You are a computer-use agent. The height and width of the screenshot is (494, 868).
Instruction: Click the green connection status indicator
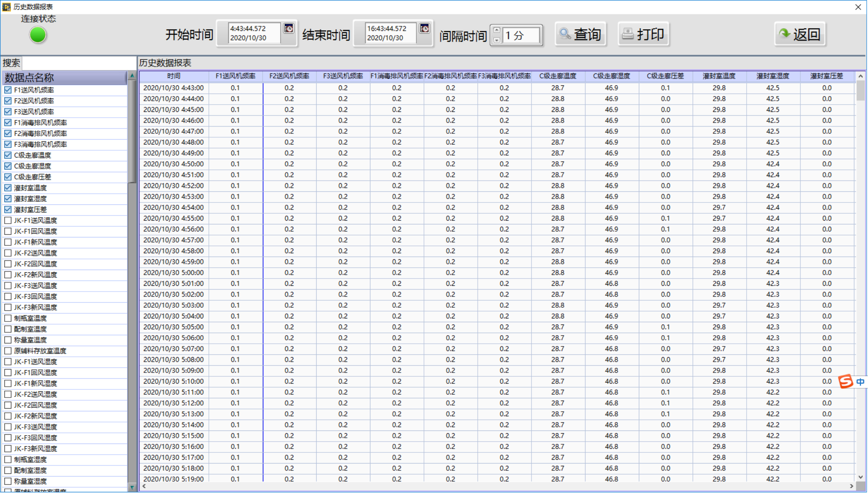tap(38, 35)
